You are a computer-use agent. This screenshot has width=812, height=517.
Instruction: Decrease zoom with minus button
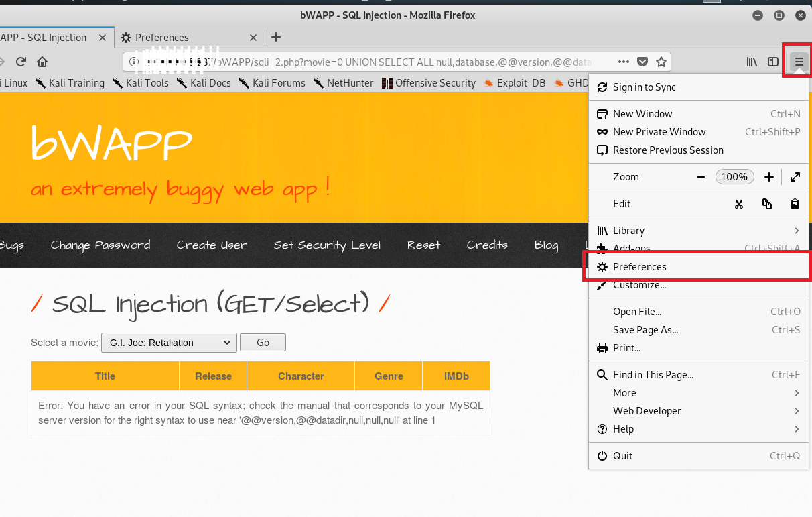click(701, 177)
